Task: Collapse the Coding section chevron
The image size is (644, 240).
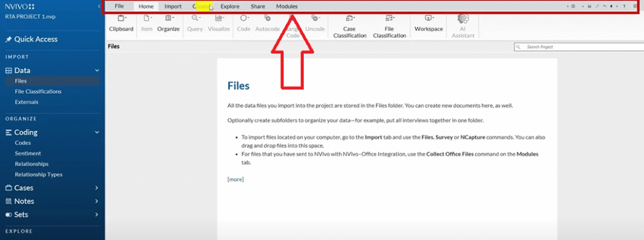Action: tap(97, 132)
